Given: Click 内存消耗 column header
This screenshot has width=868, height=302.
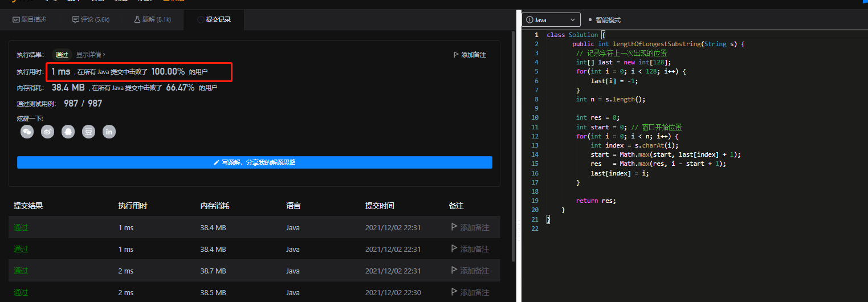Looking at the screenshot, I should pyautogui.click(x=215, y=206).
